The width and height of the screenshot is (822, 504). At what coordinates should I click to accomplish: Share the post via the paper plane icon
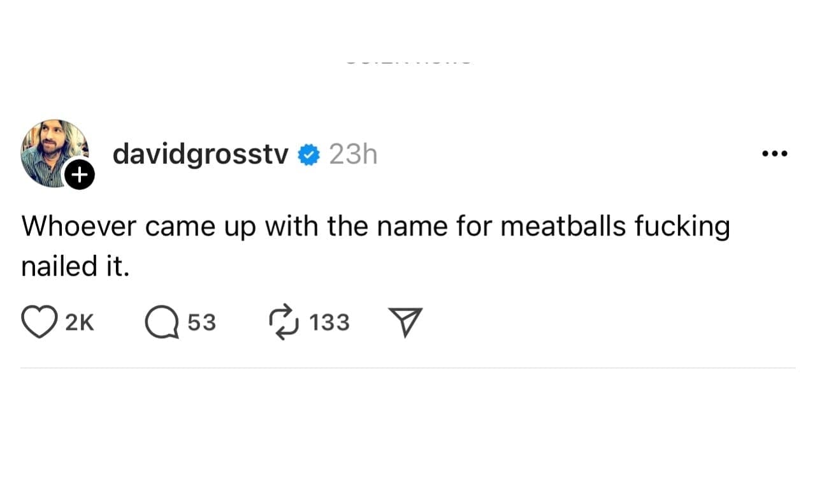point(404,321)
